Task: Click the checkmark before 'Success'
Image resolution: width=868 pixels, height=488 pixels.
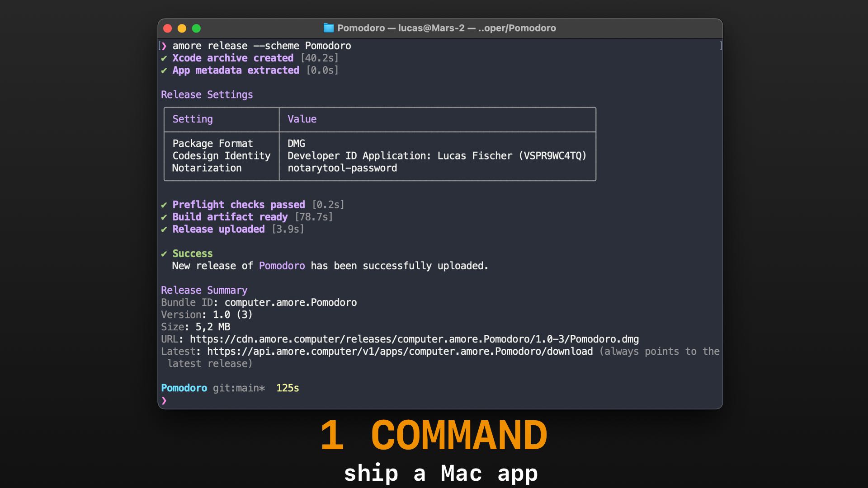Action: click(164, 254)
